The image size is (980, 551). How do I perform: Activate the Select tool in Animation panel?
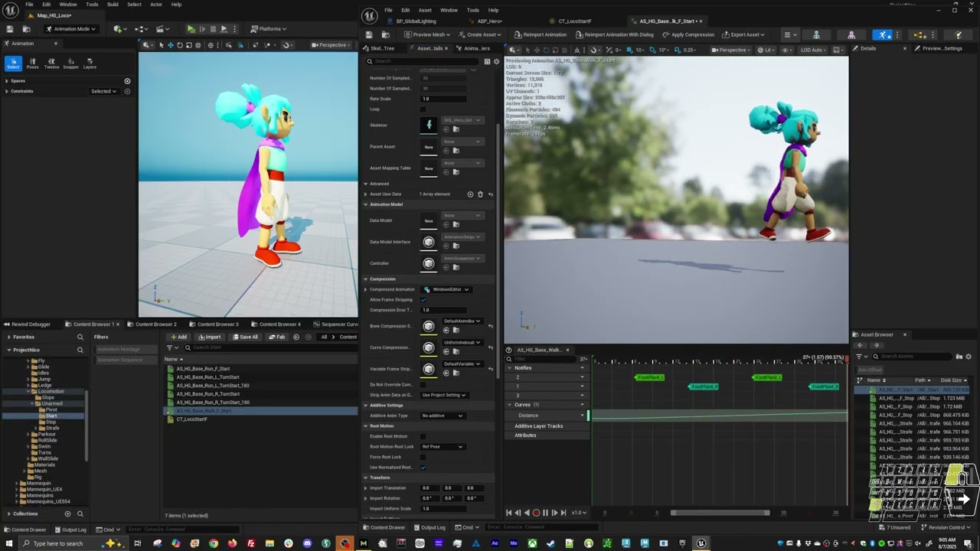13,63
